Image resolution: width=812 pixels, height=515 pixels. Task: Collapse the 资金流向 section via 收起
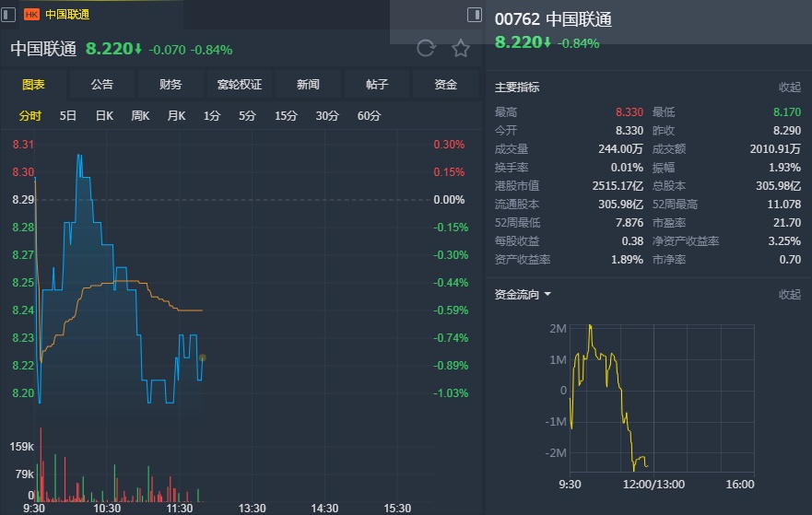pyautogui.click(x=790, y=295)
